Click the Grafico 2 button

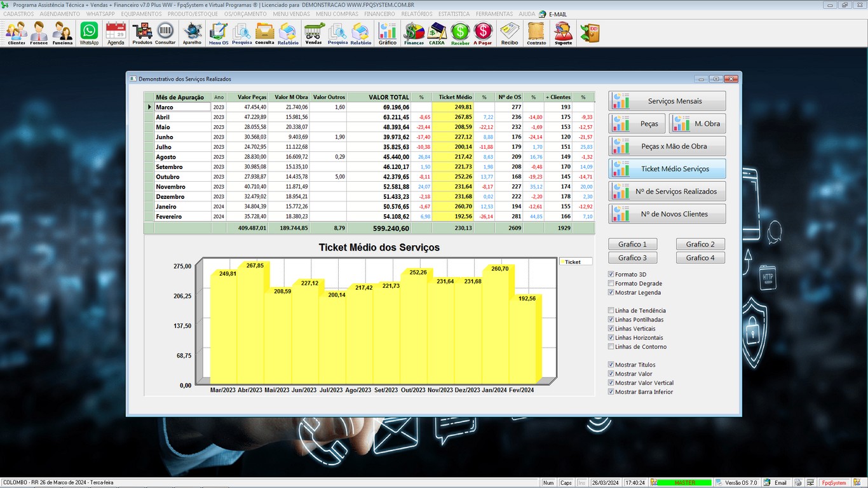point(700,244)
